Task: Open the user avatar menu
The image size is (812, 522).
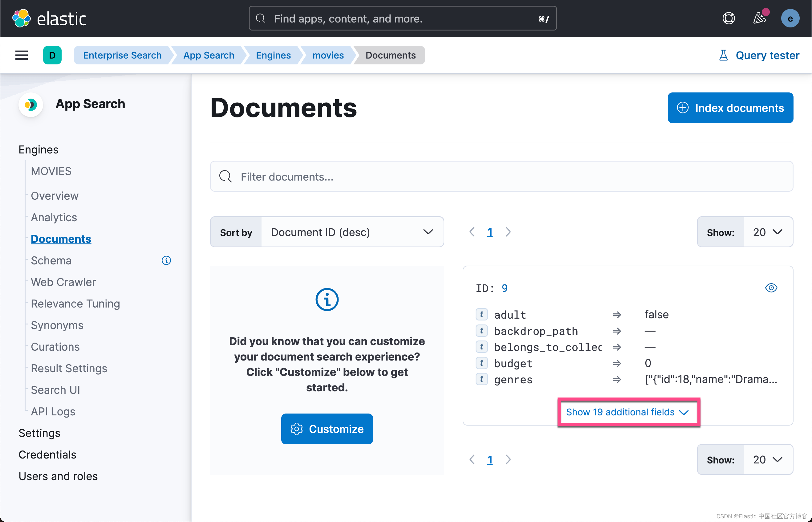Action: 790,18
